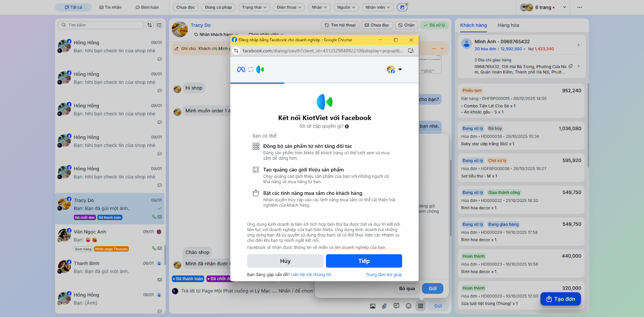644x317 pixels.
Task: Open the conversation list options icon
Action: coord(159,25)
